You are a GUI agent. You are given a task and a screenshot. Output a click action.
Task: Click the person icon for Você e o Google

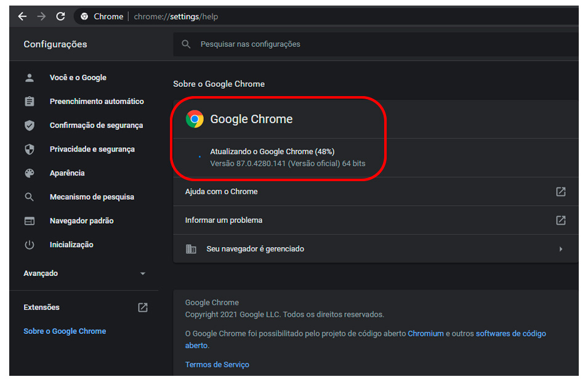pos(29,78)
